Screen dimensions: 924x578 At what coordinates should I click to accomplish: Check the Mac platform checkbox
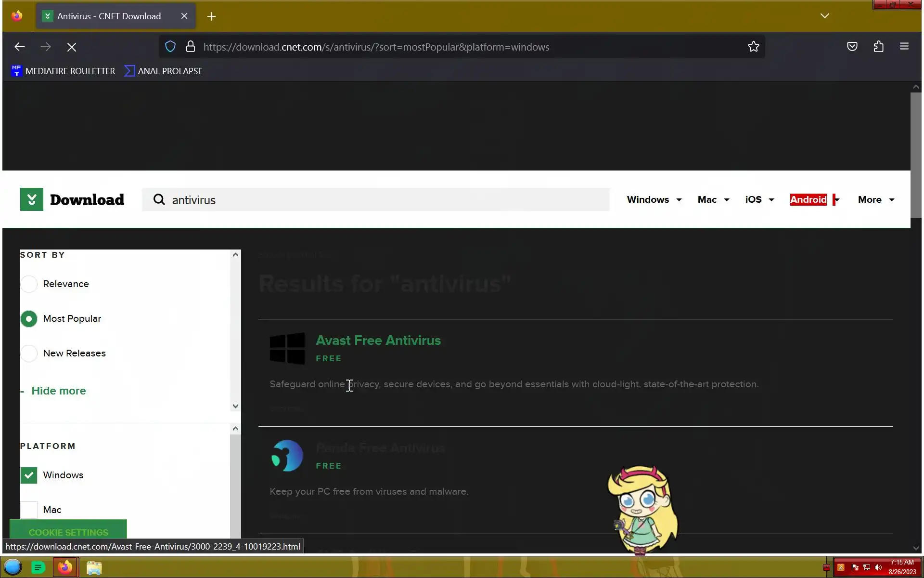click(x=29, y=510)
